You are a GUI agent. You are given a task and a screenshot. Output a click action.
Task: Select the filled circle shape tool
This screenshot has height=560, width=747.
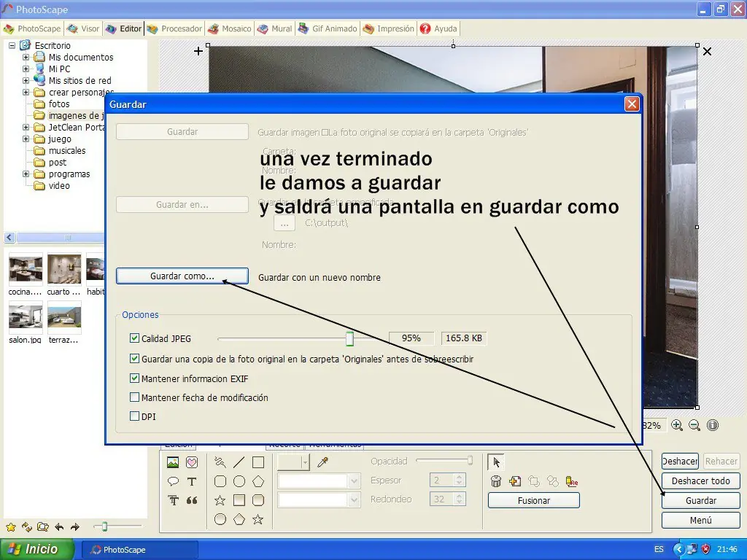click(220, 519)
